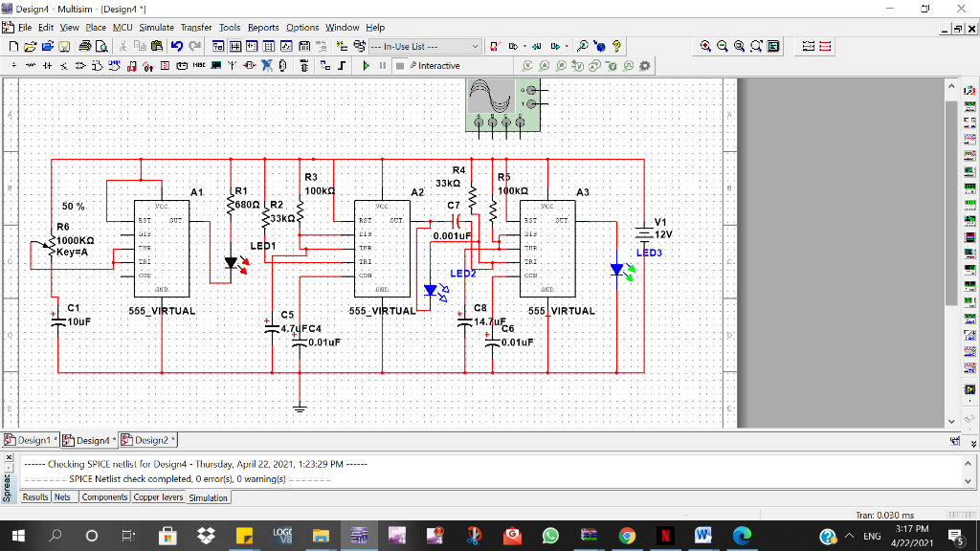Click the Undo arrow icon

(176, 46)
